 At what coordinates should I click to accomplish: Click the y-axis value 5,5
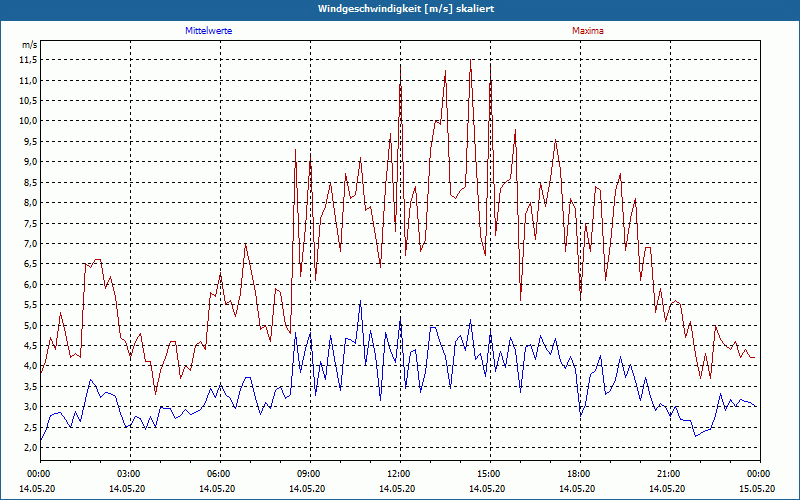[31, 305]
